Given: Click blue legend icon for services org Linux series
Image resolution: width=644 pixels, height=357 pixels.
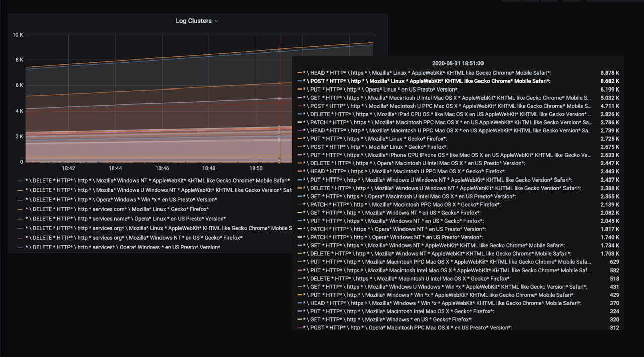Looking at the screenshot, I should [20, 228].
